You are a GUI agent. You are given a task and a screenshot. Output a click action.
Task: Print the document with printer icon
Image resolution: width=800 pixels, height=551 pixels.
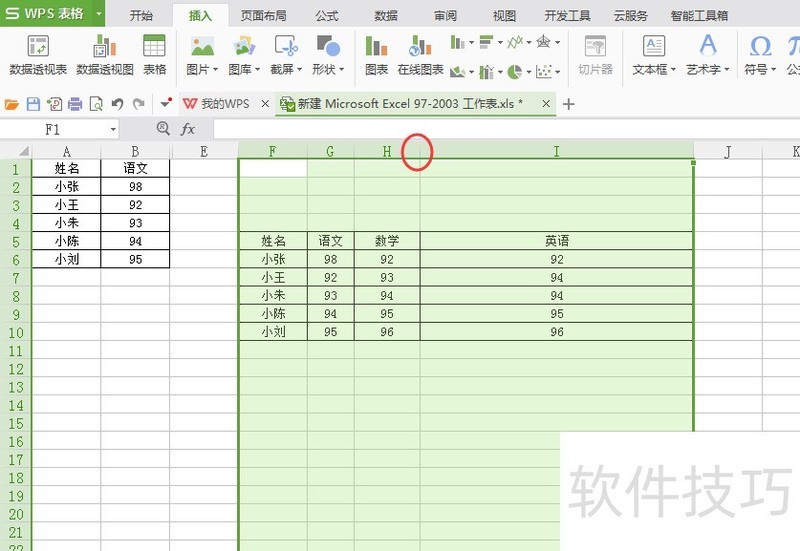point(75,105)
